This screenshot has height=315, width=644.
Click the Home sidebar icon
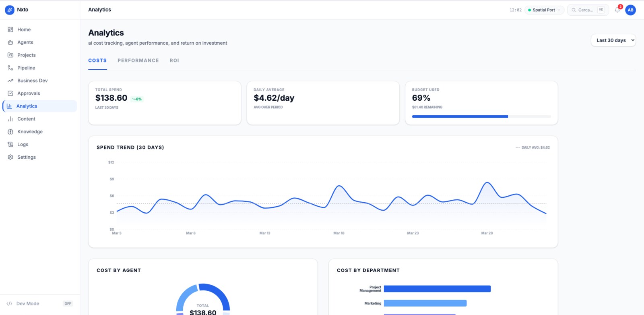pyautogui.click(x=10, y=29)
